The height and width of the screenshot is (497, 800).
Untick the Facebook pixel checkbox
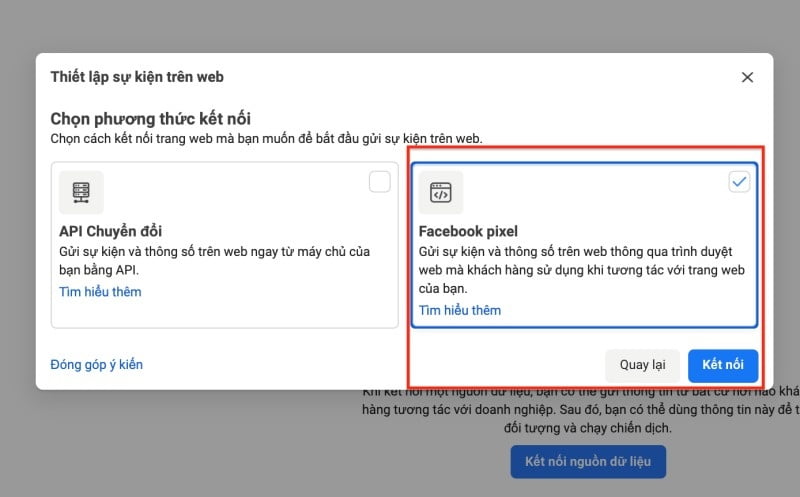pos(739,182)
